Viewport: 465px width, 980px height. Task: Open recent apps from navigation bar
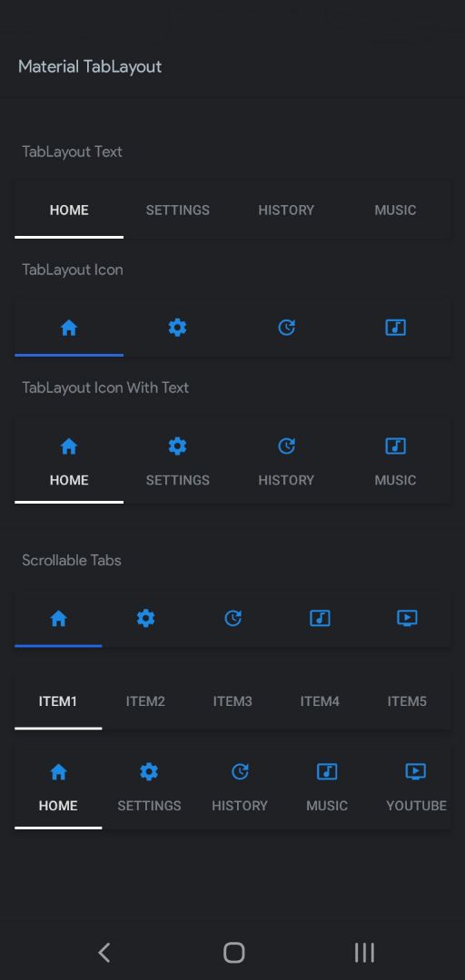pyautogui.click(x=364, y=953)
